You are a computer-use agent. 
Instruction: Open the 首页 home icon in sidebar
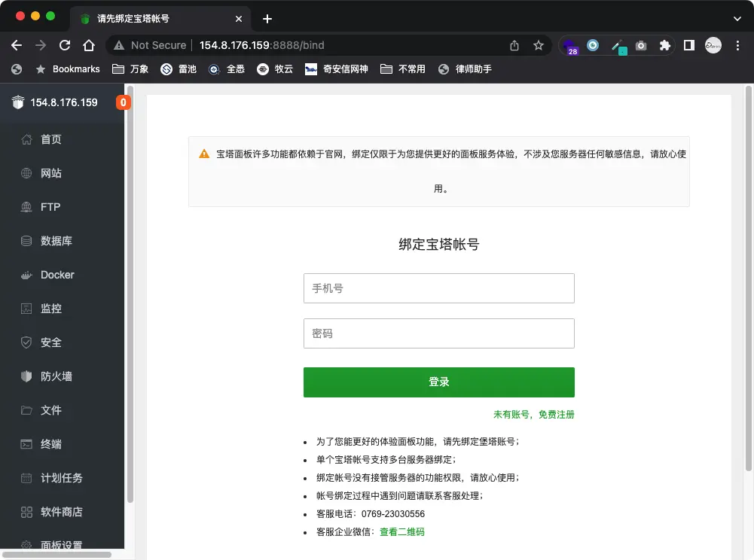[x=26, y=139]
